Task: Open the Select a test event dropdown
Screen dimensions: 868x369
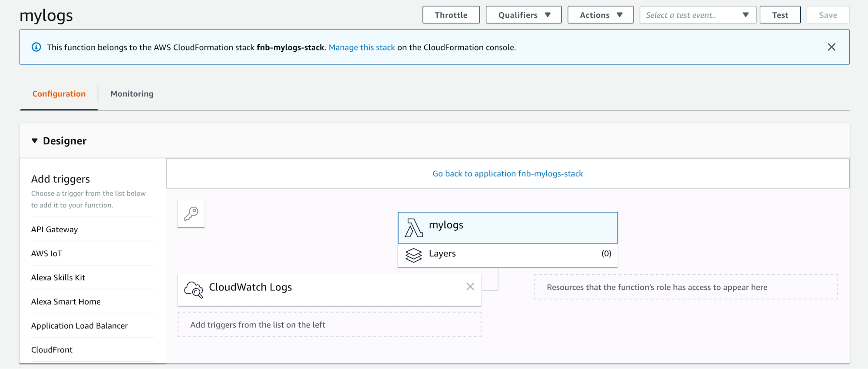Action: (698, 15)
